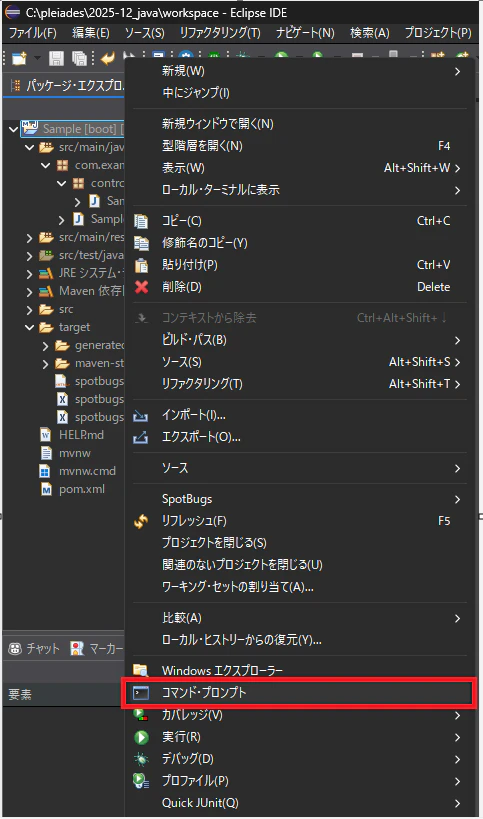Switch to the マーカー tab
This screenshot has width=483, height=819.
97,649
